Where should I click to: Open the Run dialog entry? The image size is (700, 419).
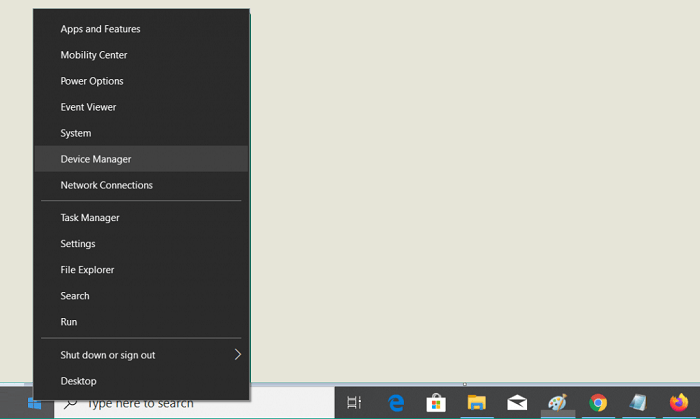pos(141,322)
